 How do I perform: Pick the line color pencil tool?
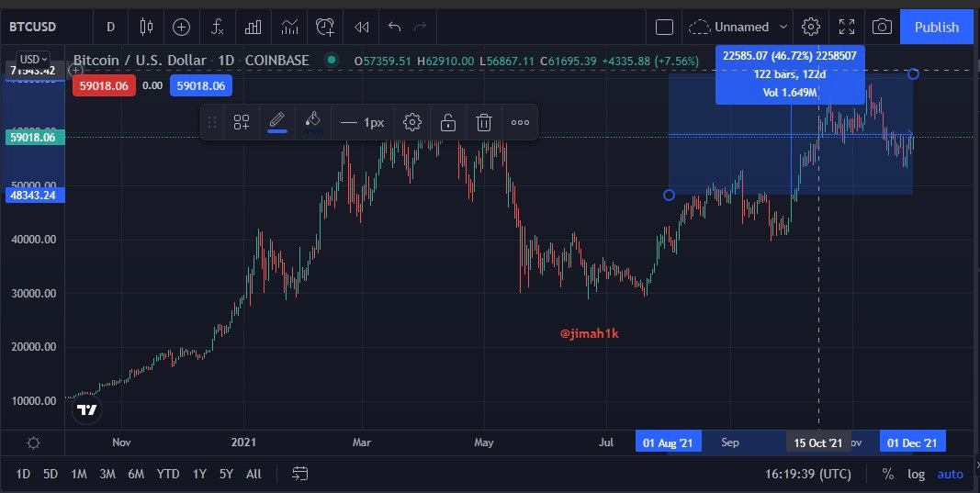(x=276, y=121)
